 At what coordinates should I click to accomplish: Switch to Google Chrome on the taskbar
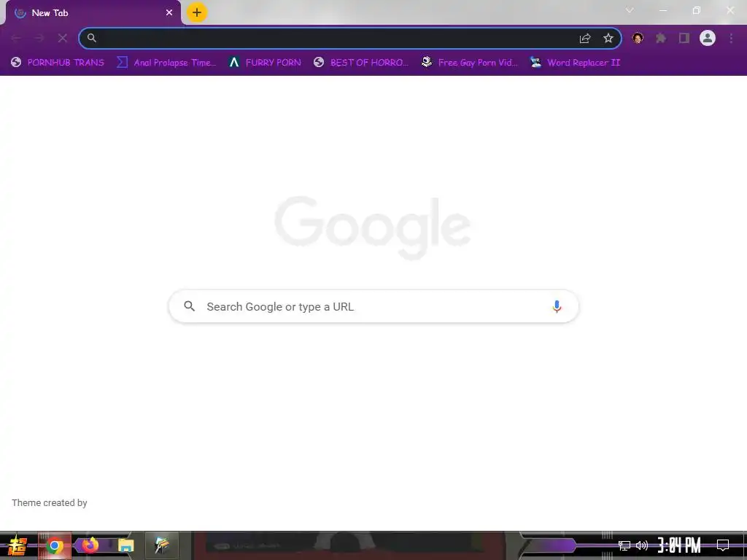tap(54, 545)
